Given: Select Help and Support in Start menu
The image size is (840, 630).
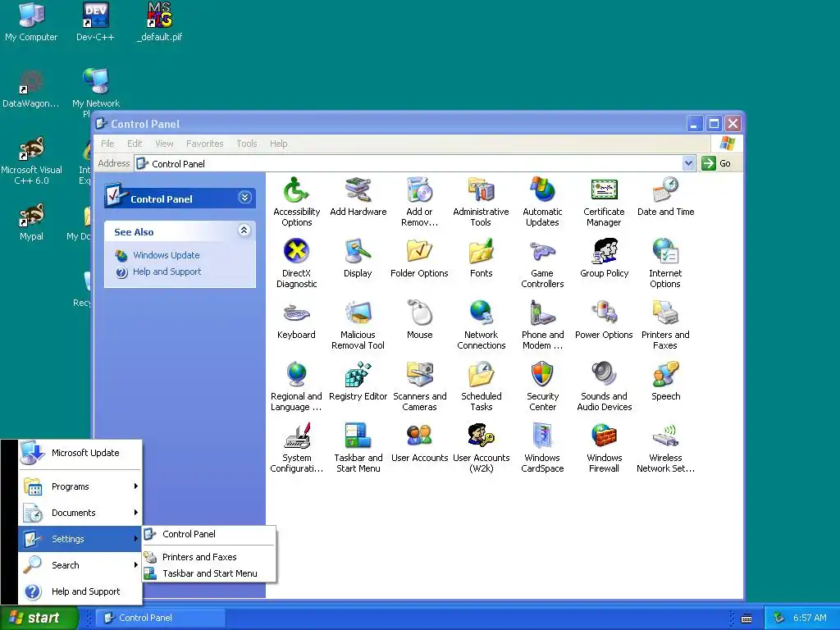Looking at the screenshot, I should (x=80, y=591).
